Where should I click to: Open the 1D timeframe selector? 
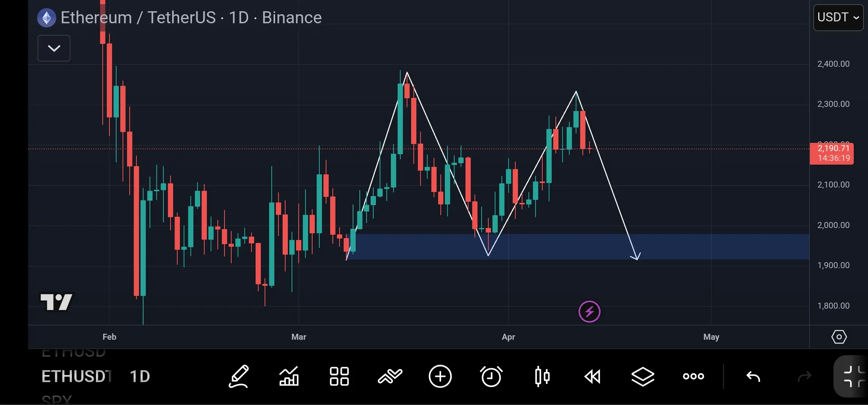pyautogui.click(x=139, y=376)
